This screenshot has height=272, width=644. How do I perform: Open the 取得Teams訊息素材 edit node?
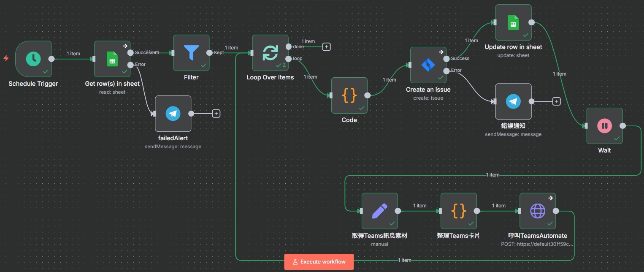[379, 211]
